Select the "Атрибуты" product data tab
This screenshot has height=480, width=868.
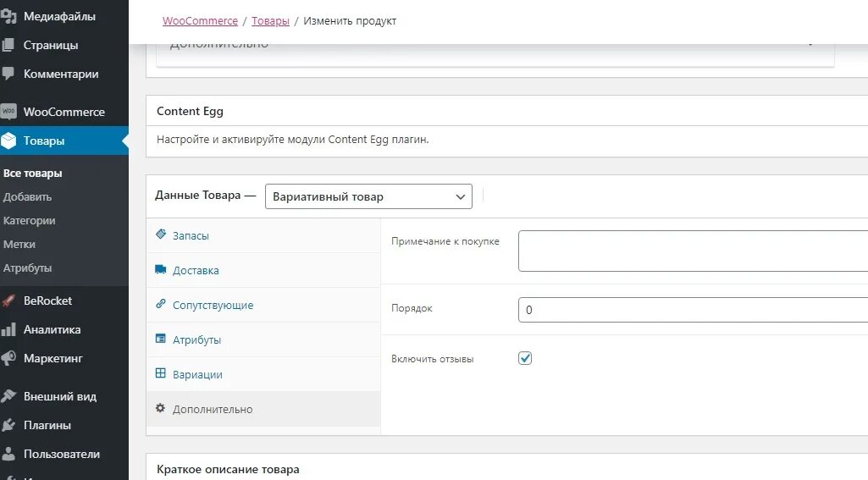tap(196, 339)
